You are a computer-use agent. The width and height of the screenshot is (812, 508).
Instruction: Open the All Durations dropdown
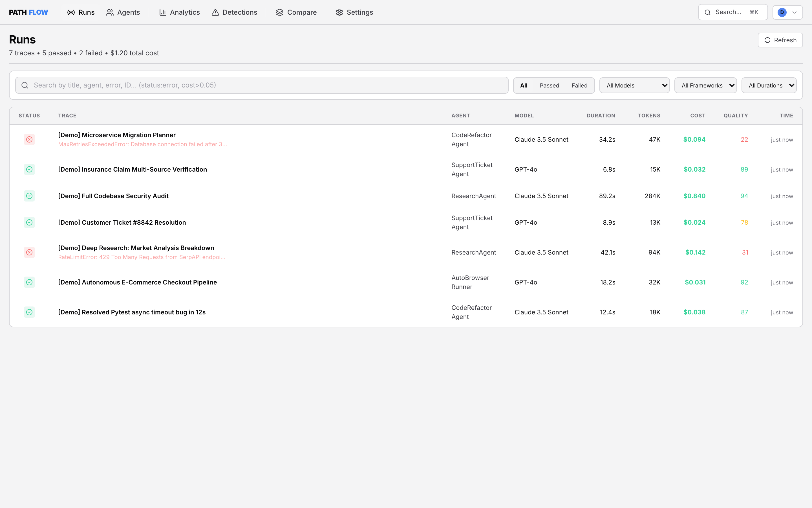tap(769, 85)
